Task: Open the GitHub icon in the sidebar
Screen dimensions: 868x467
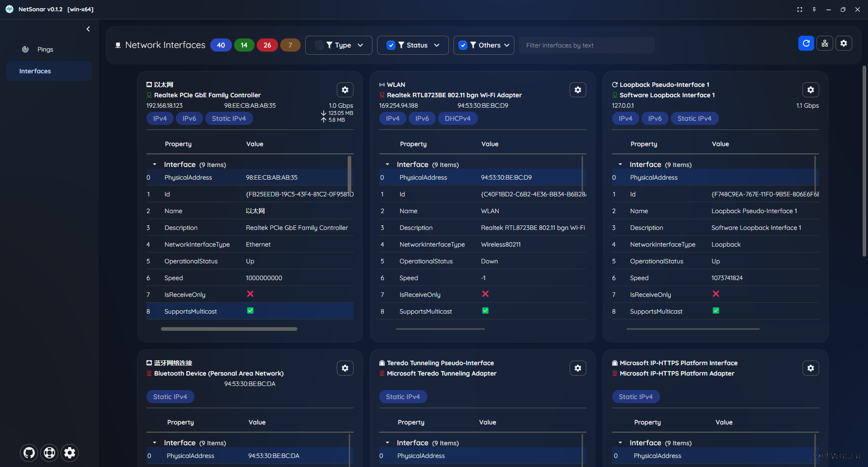Action: click(x=29, y=453)
